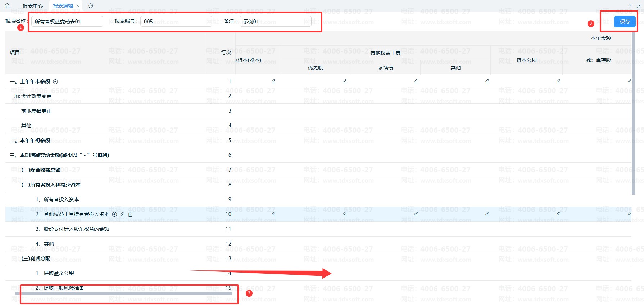The width and height of the screenshot is (644, 306).
Task: Click the up arrow icon at top right
Action: (x=630, y=6)
